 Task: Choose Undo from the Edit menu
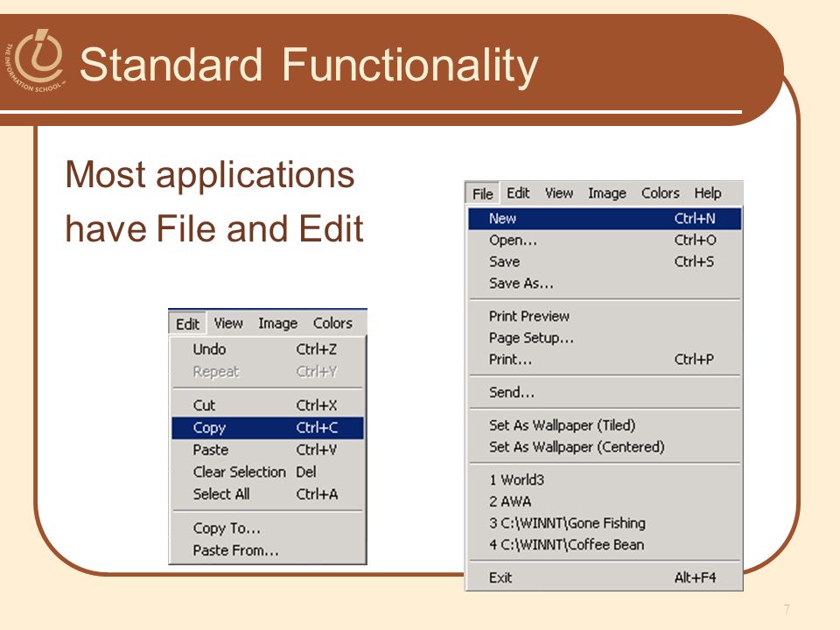point(268,349)
